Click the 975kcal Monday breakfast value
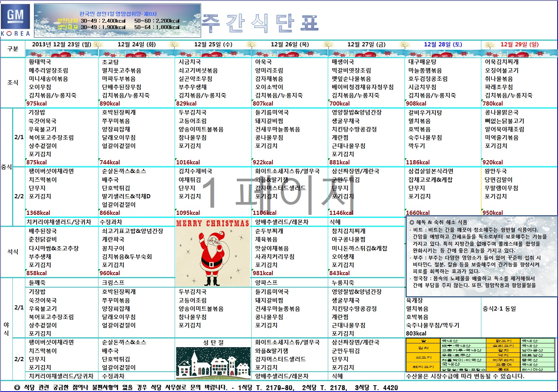 click(37, 104)
